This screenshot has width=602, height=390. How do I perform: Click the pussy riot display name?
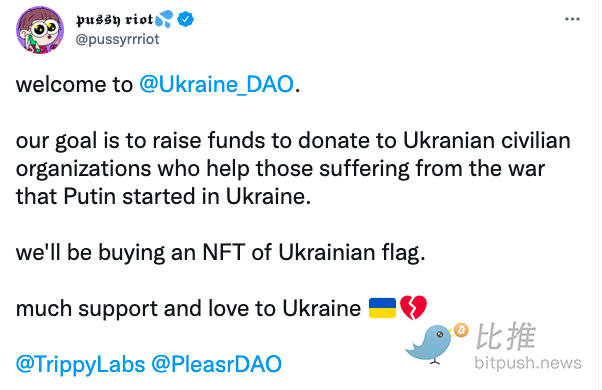[x=114, y=20]
